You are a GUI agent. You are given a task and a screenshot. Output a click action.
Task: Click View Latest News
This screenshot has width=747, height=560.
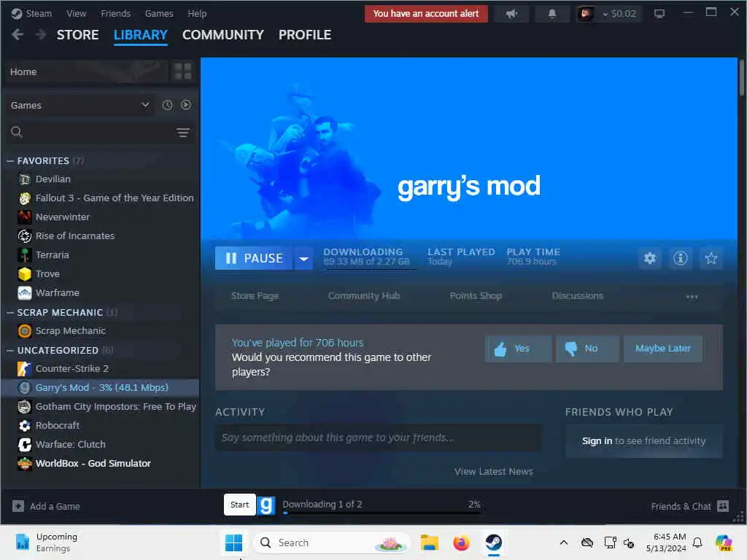pos(494,472)
